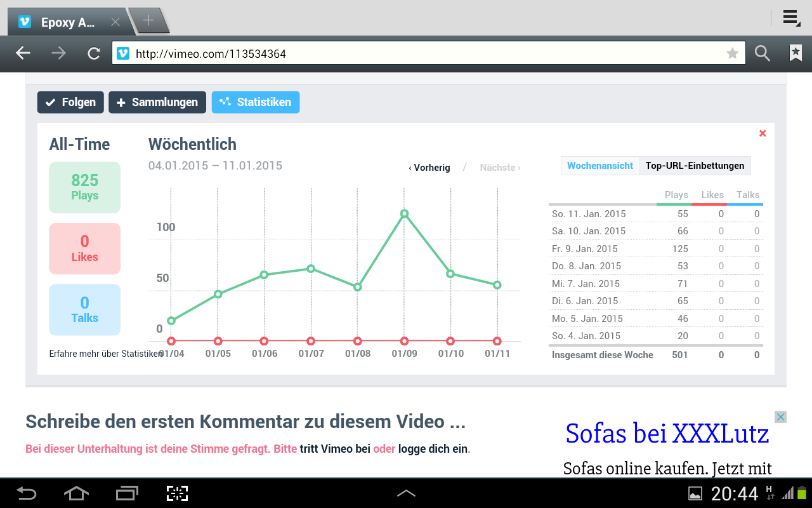Click the green plays point for 01/07
The width and height of the screenshot is (812, 508).
(x=311, y=269)
